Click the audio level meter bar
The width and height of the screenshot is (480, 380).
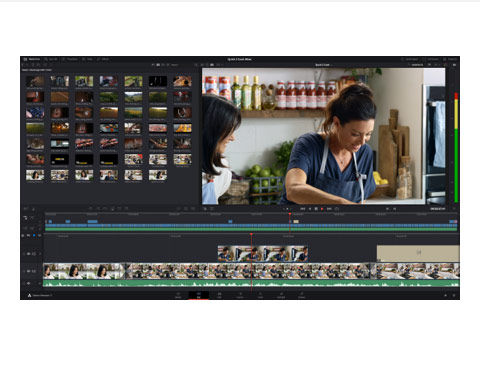pyautogui.click(x=456, y=147)
